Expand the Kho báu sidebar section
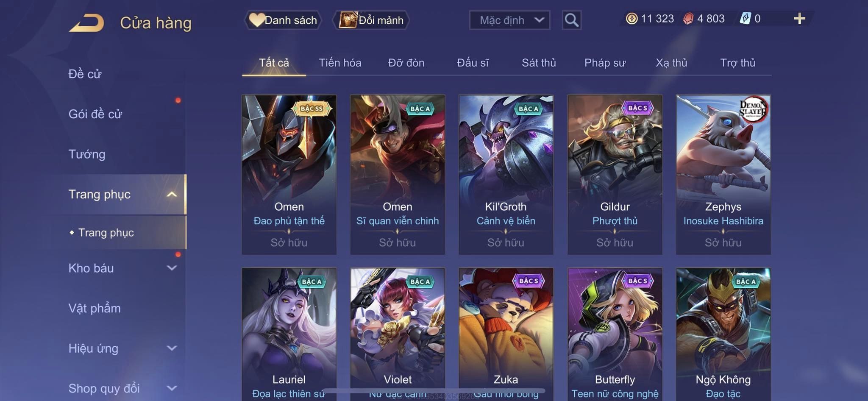 pos(172,268)
